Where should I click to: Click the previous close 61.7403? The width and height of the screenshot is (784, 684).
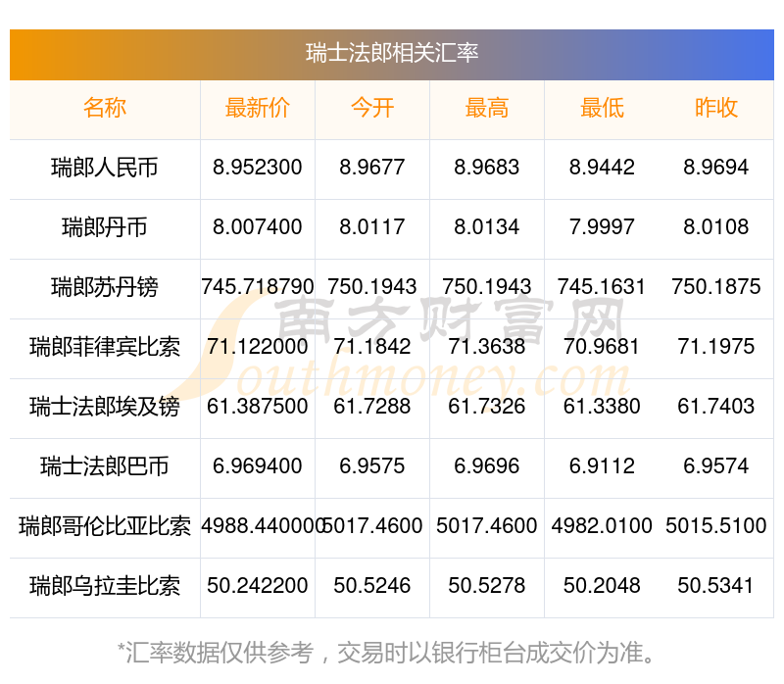[x=716, y=406]
